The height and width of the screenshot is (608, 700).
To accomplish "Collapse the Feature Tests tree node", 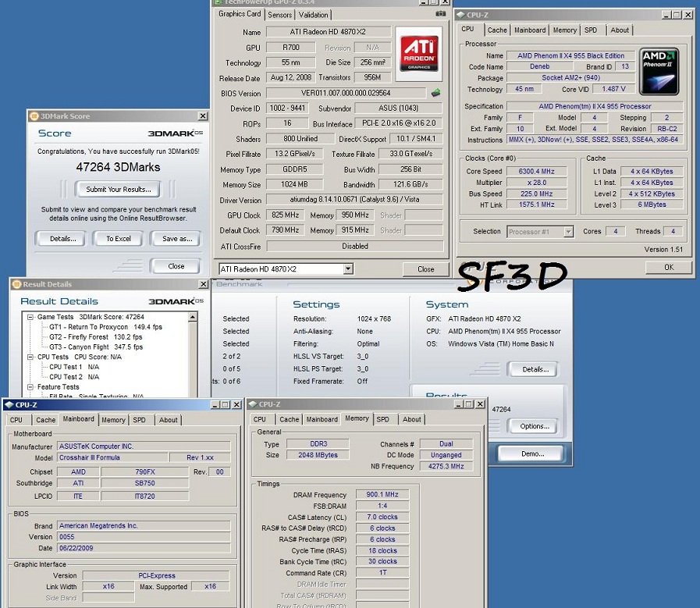I will click(30, 387).
